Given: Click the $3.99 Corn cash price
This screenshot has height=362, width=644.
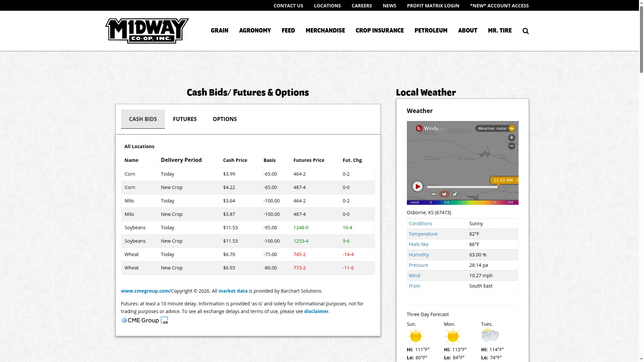Looking at the screenshot, I should pos(229,174).
